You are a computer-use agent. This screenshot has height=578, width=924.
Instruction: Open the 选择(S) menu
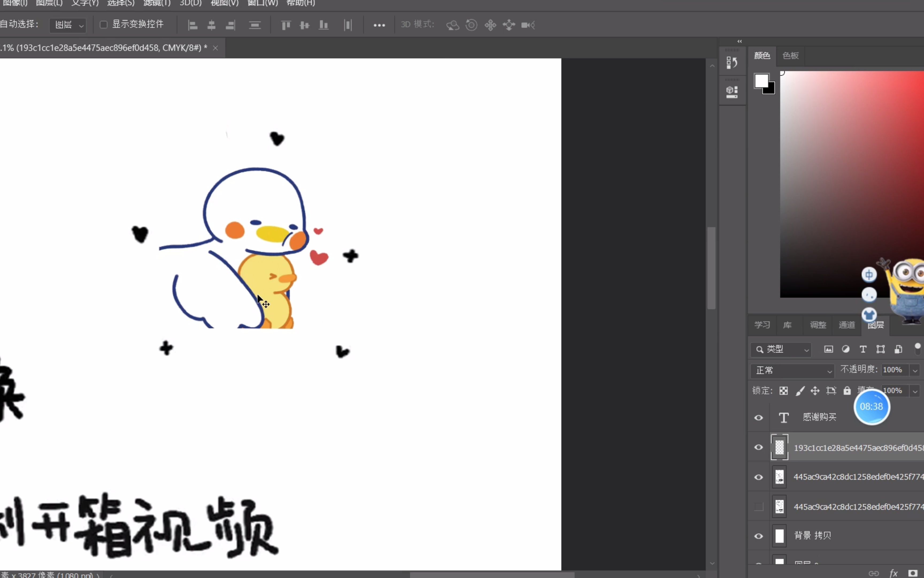121,3
